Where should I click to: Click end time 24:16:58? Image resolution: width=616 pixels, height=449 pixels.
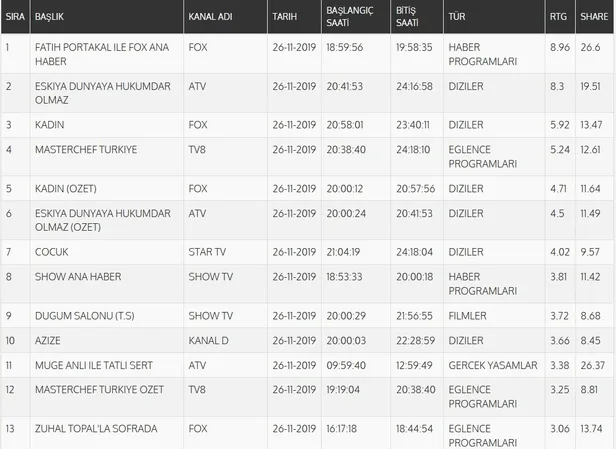pyautogui.click(x=414, y=86)
